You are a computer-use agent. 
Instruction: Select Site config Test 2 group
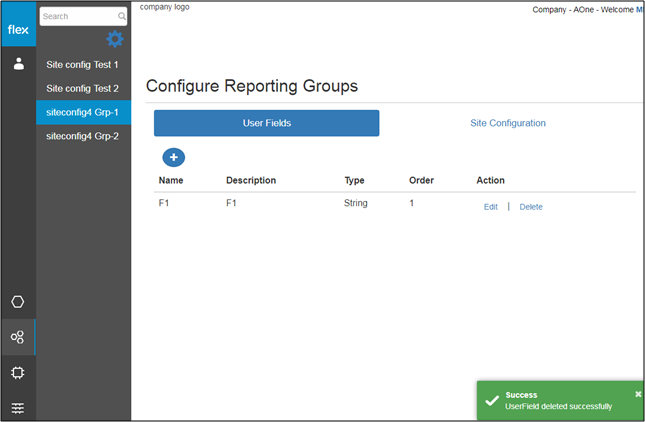coord(83,88)
